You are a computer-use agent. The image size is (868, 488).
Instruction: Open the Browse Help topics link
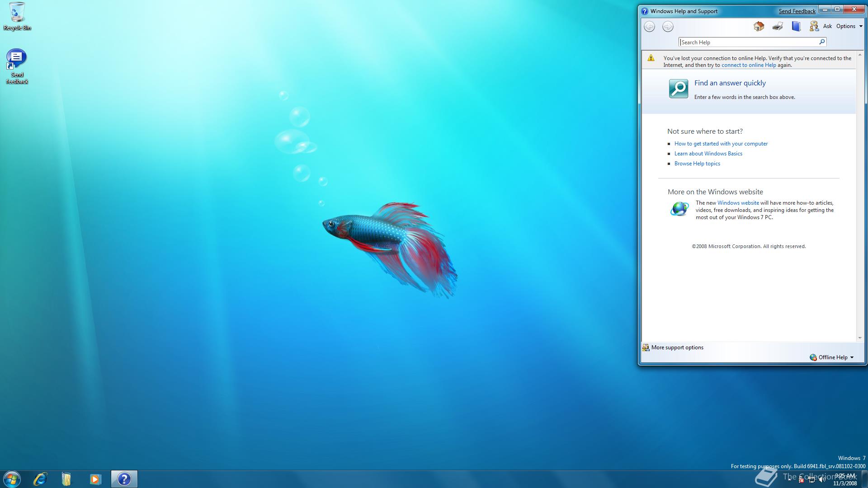point(697,164)
